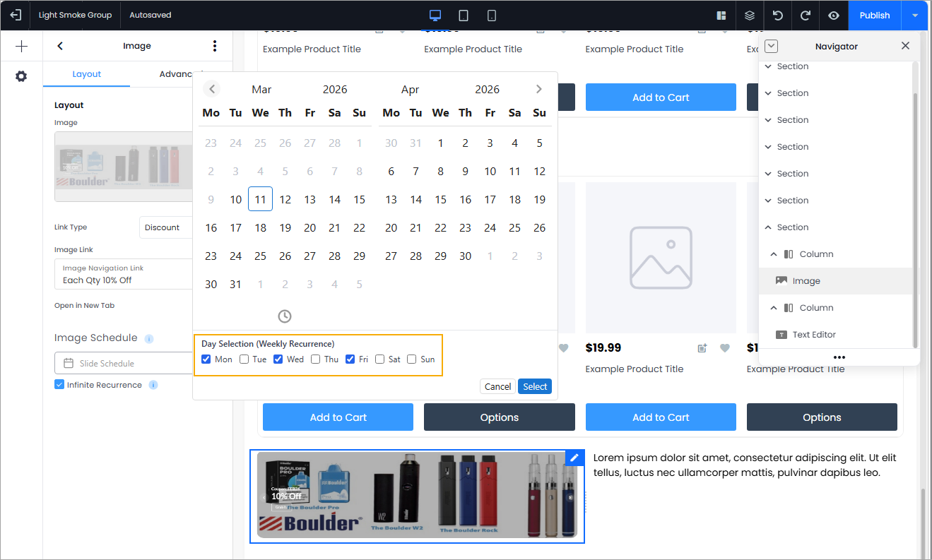Select the Text Editor item in Navigator

tap(837, 335)
